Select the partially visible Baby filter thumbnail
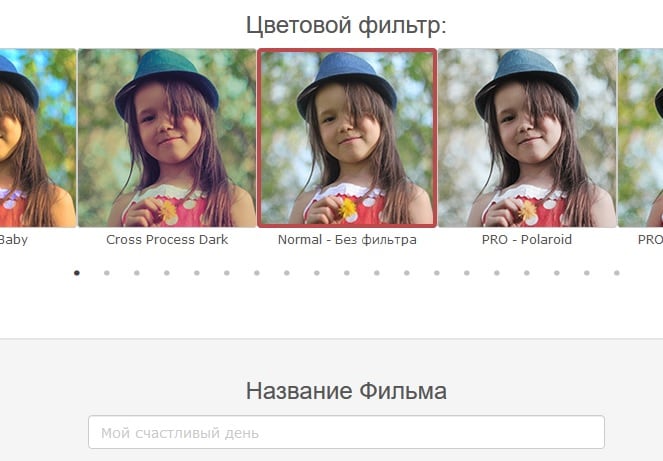663x461 pixels. (38, 138)
